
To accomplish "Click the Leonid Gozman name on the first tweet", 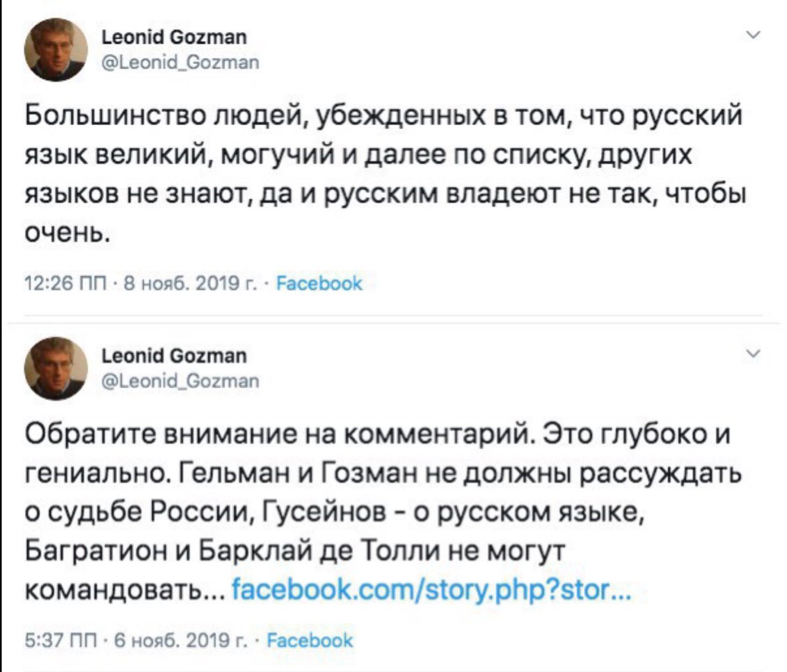I will pos(174,37).
